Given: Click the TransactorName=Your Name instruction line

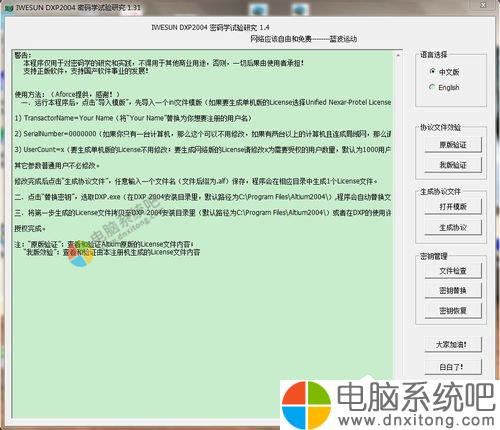Looking at the screenshot, I should coord(133,118).
